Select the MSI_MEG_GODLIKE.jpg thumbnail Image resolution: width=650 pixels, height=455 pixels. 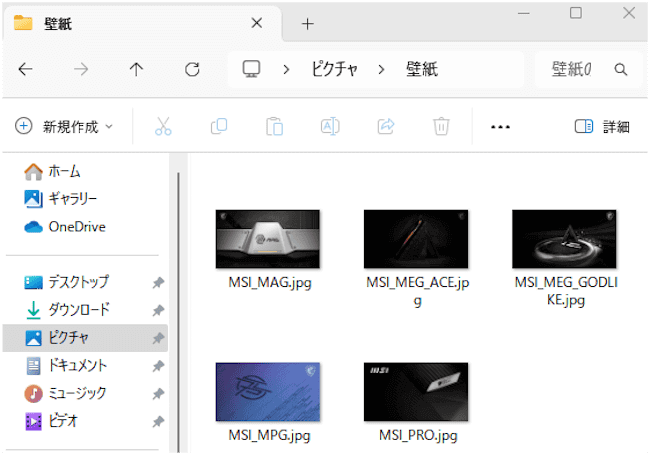pyautogui.click(x=564, y=239)
